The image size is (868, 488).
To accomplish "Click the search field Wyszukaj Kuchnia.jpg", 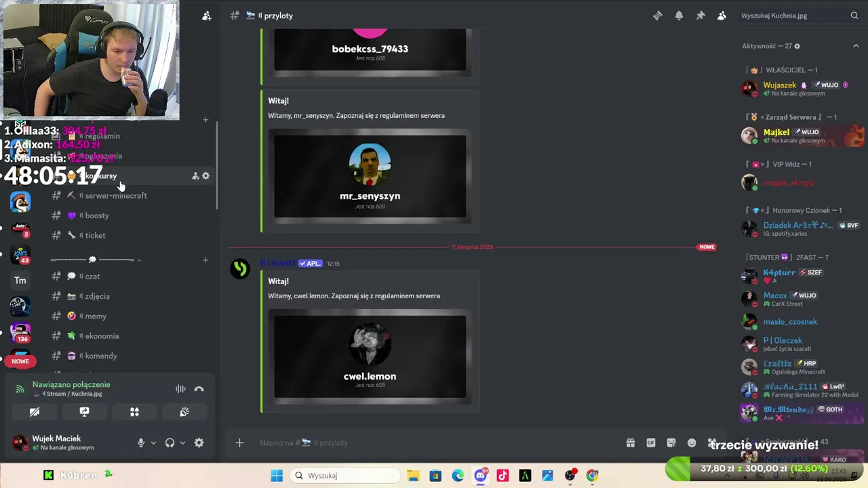I will point(799,16).
